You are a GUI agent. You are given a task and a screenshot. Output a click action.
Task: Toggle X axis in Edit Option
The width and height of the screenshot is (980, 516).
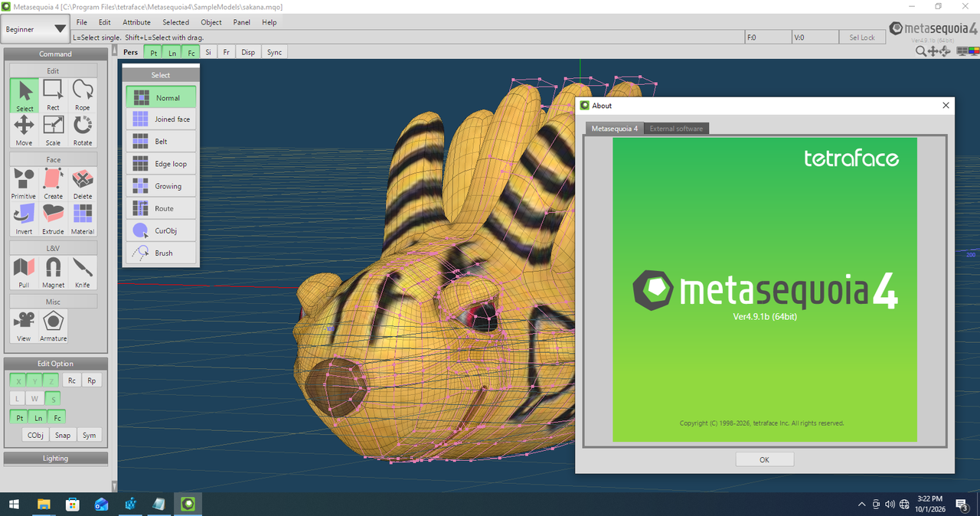tap(18, 380)
